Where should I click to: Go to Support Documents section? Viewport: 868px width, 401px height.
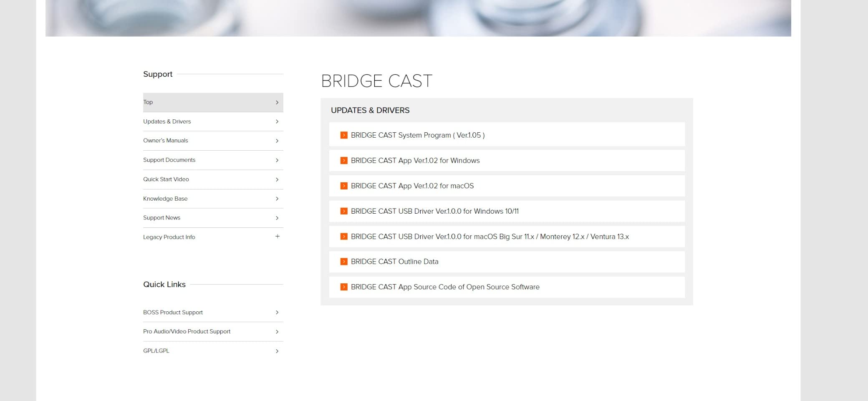213,160
